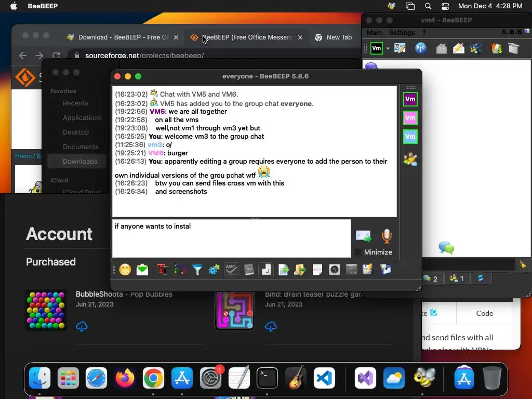The height and width of the screenshot is (399, 532).
Task: Download BubbleShoota with cloud icon
Action: tap(82, 326)
